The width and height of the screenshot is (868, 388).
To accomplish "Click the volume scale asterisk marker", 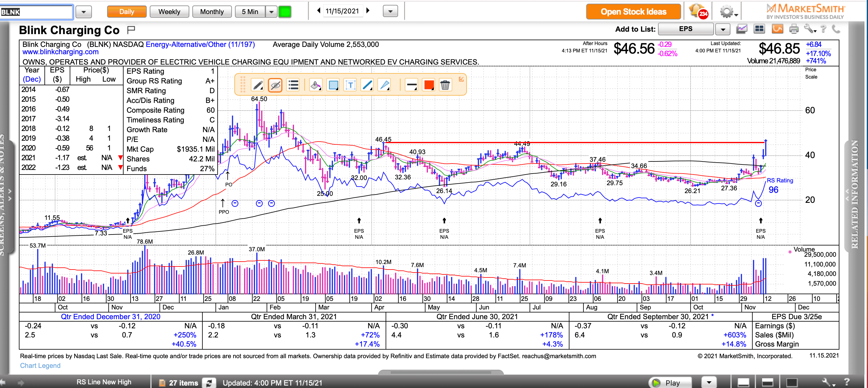I will (790, 252).
